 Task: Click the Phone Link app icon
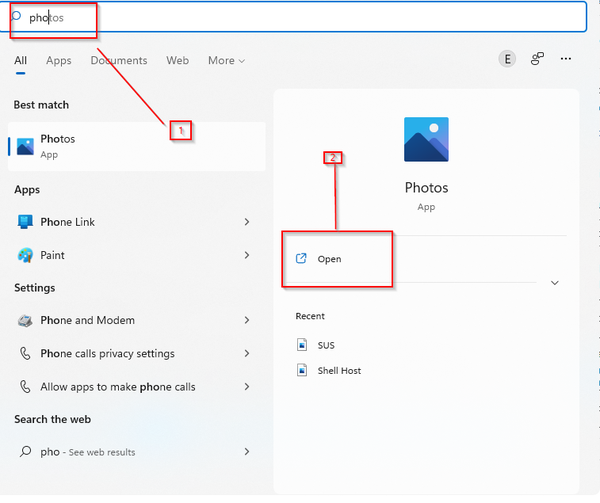26,222
